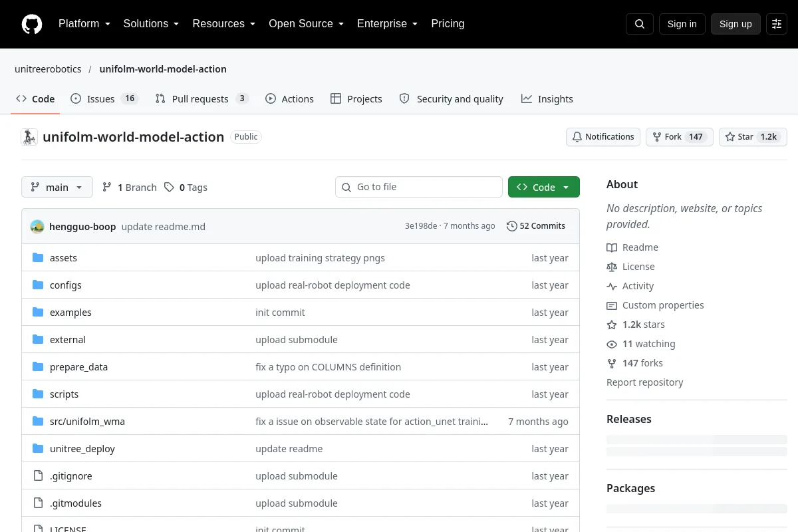Open the unitree_deploy folder
The width and height of the screenshot is (798, 532).
[82, 449]
